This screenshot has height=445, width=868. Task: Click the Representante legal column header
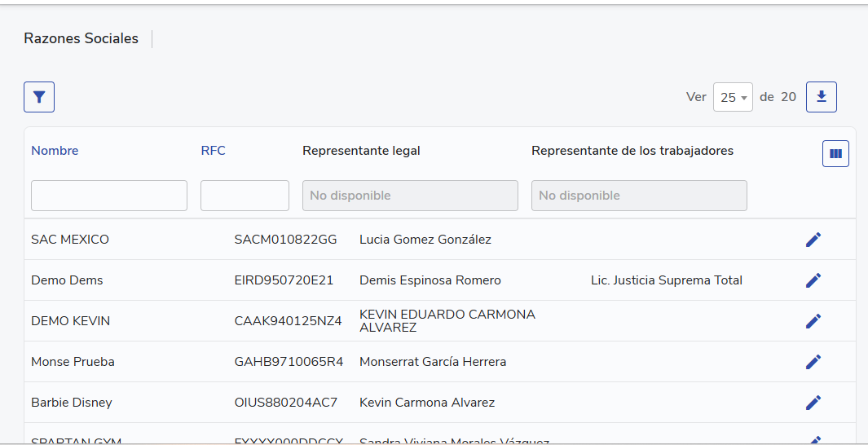pyautogui.click(x=361, y=151)
